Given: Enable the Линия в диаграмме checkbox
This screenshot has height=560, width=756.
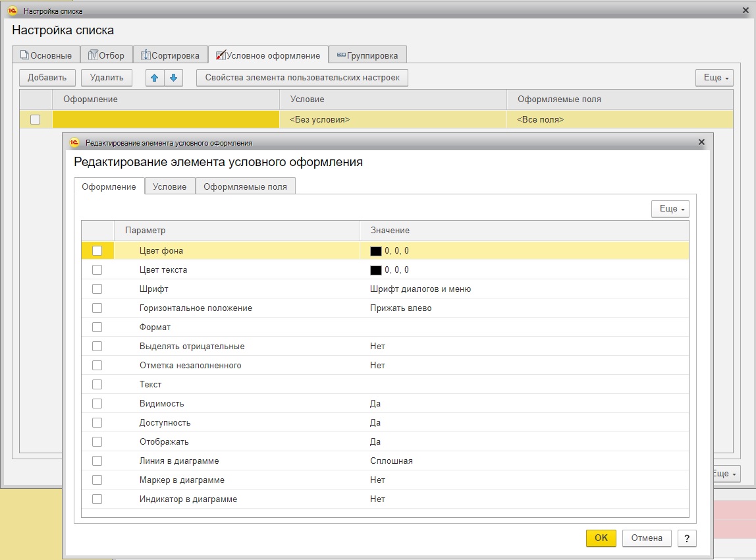Looking at the screenshot, I should coord(97,461).
